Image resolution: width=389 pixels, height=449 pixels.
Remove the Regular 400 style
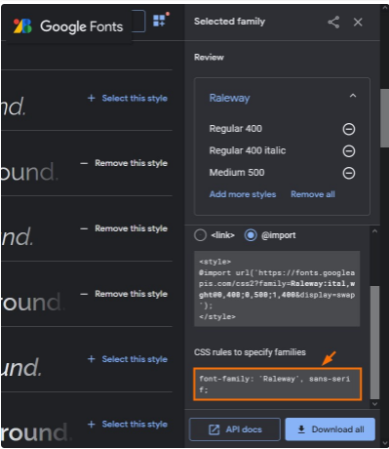pos(349,129)
